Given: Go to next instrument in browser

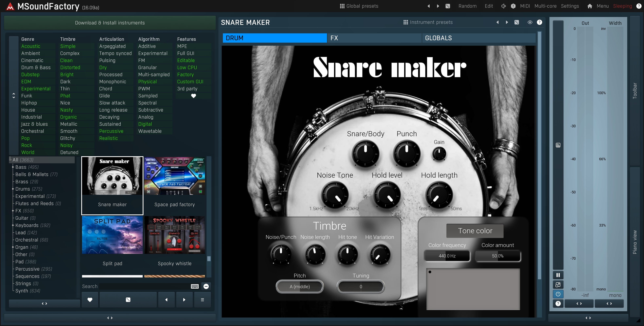Looking at the screenshot, I should click(184, 300).
